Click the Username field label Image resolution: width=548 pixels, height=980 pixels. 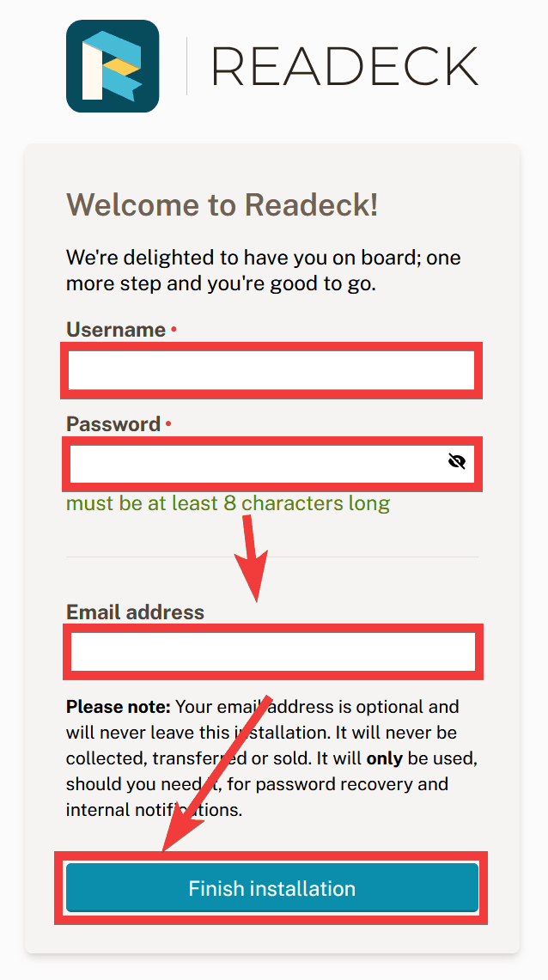point(116,330)
